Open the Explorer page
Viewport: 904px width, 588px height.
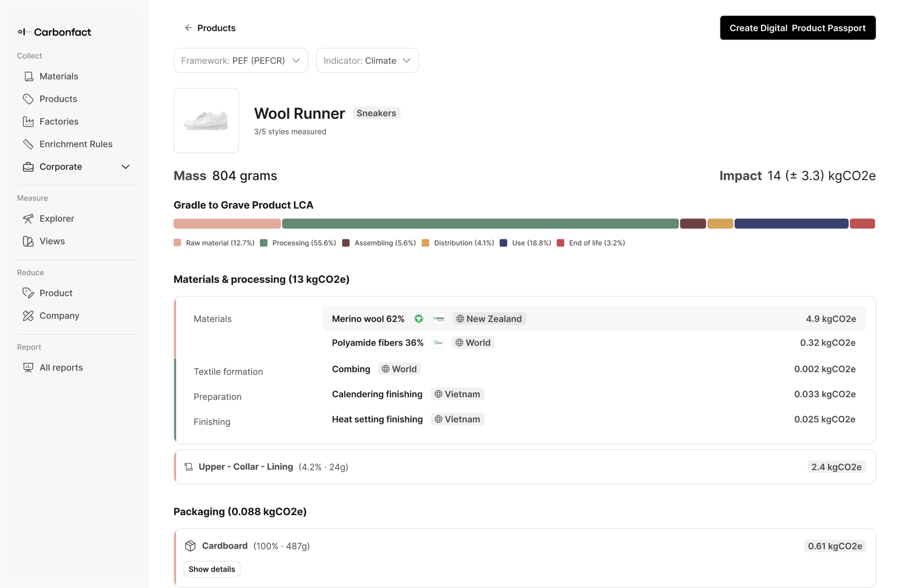pos(56,219)
